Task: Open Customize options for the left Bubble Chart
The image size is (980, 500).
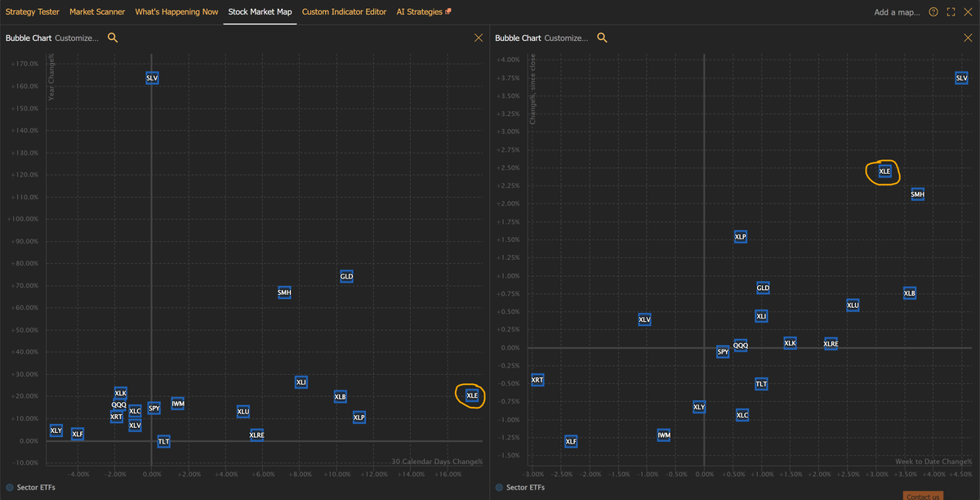Action: point(76,38)
